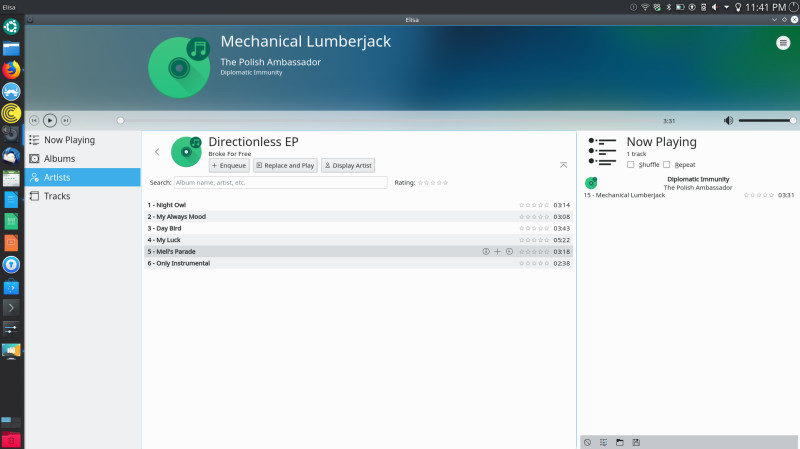Select the Artists view
Viewport: 800px width, 449px height.
point(83,177)
